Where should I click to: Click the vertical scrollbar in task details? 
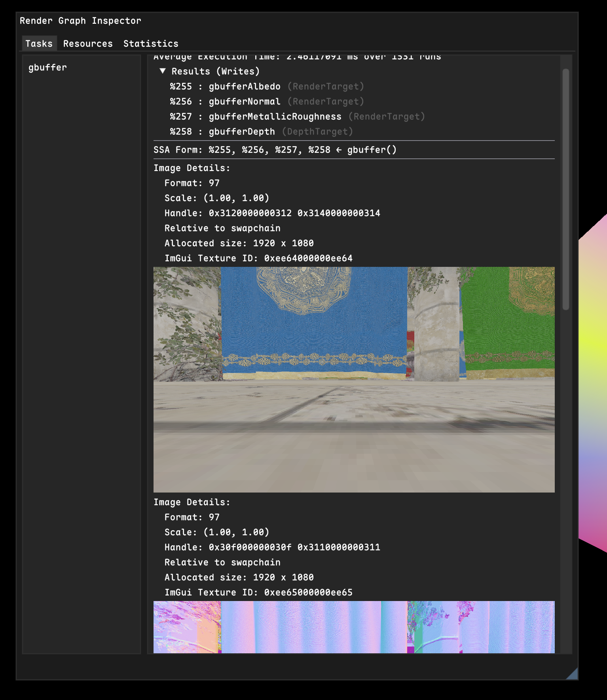(566, 189)
